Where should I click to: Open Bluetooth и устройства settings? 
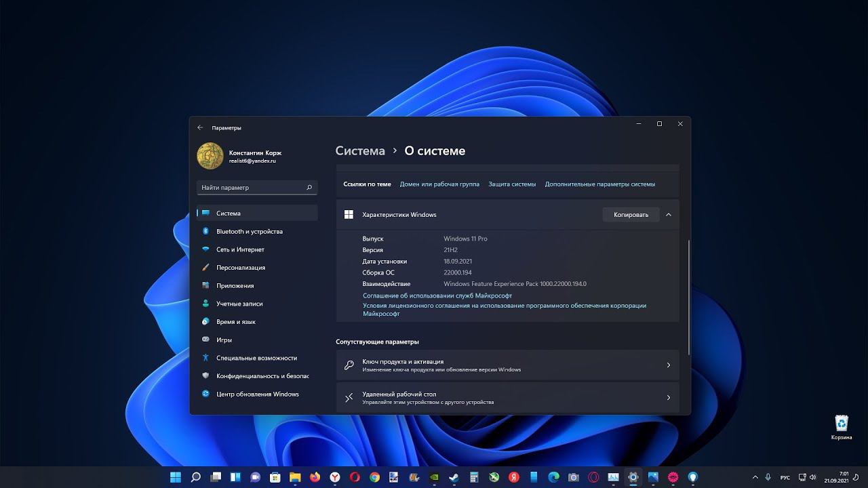click(x=257, y=231)
